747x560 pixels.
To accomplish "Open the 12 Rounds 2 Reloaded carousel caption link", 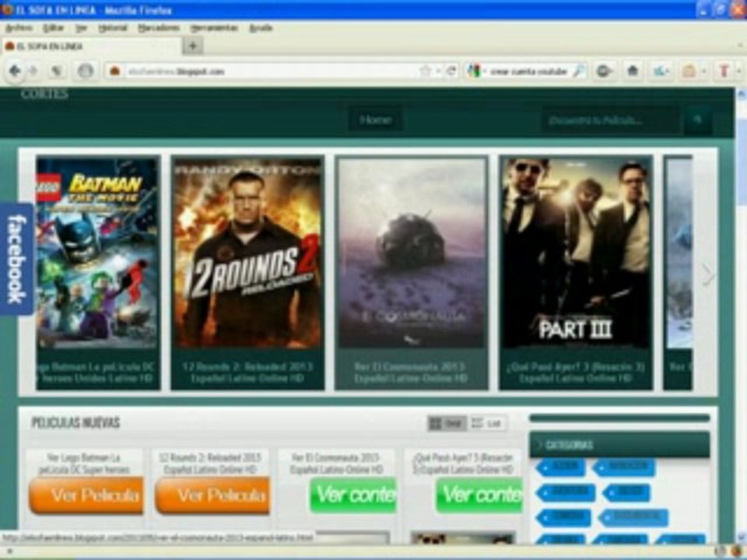I will (x=247, y=373).
